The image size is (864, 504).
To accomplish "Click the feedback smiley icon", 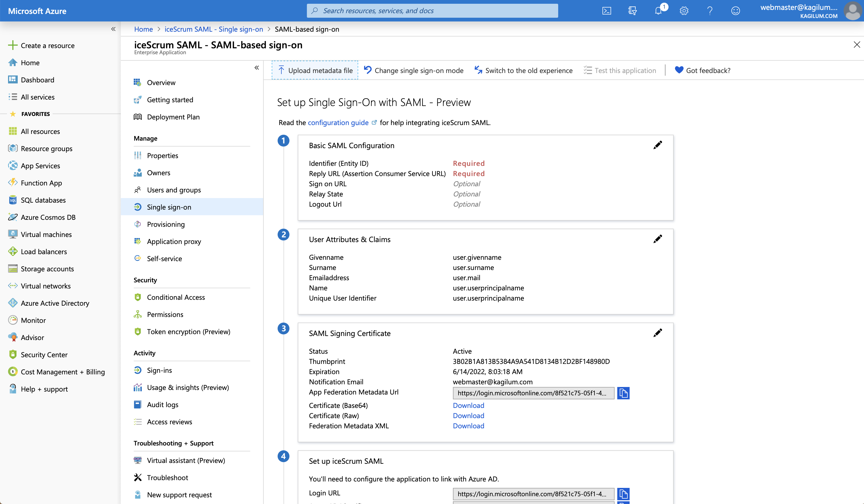I will tap(735, 11).
